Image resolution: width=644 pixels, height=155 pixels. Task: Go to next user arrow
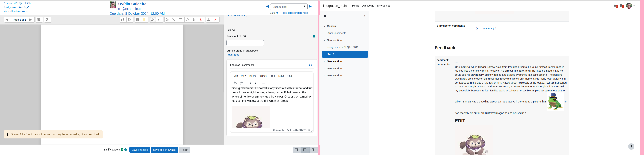pyautogui.click(x=310, y=7)
